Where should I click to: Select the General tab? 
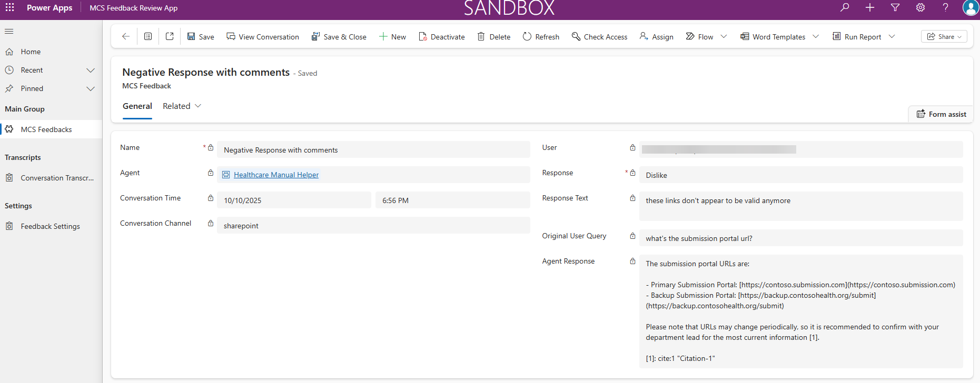coord(137,106)
